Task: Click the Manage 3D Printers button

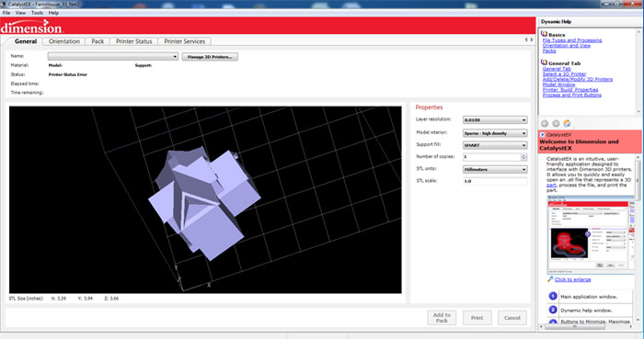Action: point(210,57)
